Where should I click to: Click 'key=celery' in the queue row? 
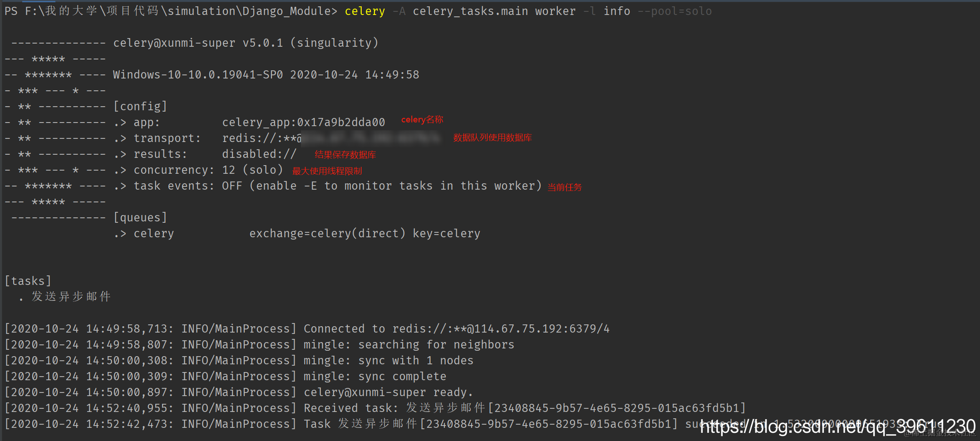click(x=447, y=234)
